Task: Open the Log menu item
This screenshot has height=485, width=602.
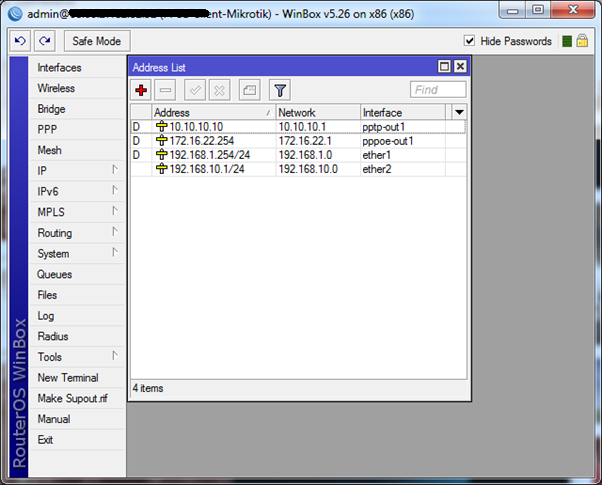Action: (77, 316)
